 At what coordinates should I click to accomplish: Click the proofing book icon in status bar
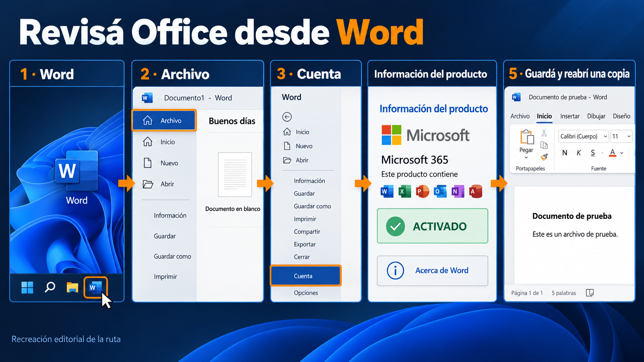(590, 293)
